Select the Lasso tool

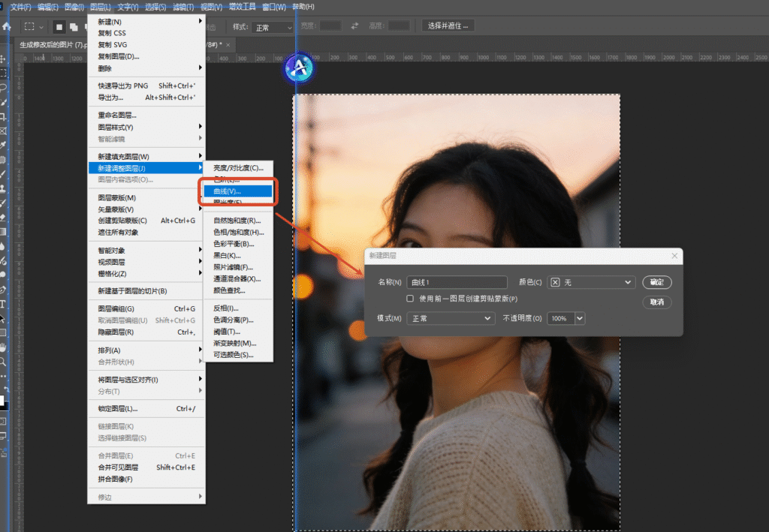tap(4, 88)
